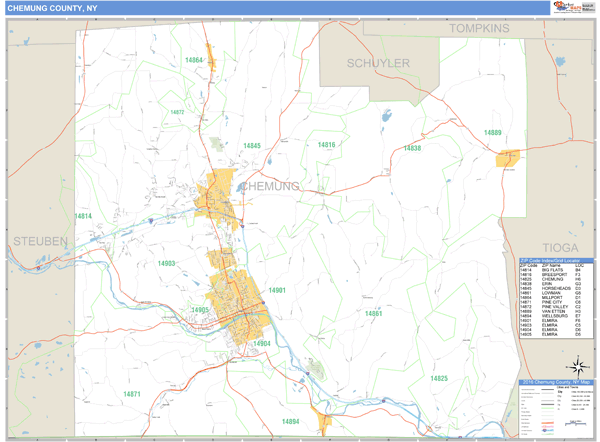This screenshot has width=600, height=442.
Task: Select the STEUBEN county label
Action: (40, 242)
